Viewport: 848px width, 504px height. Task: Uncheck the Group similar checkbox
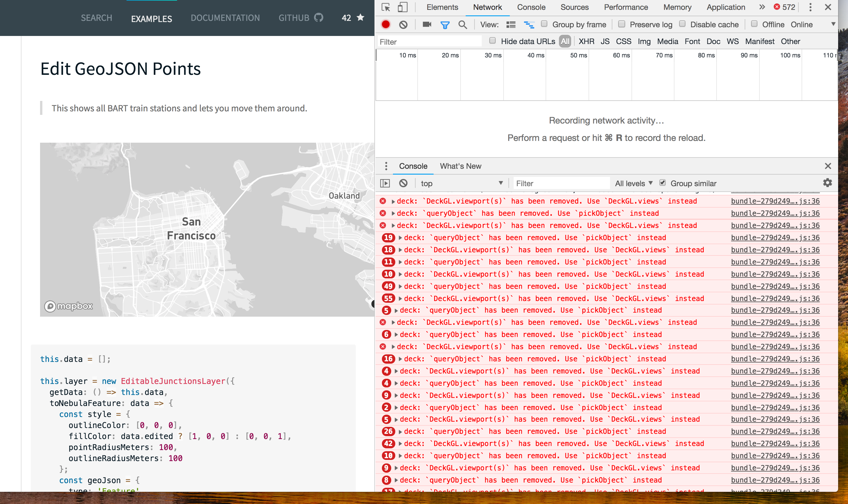663,183
